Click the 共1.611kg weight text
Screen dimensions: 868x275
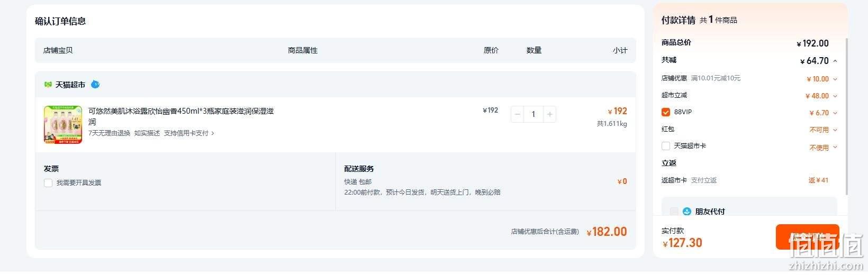click(x=612, y=124)
